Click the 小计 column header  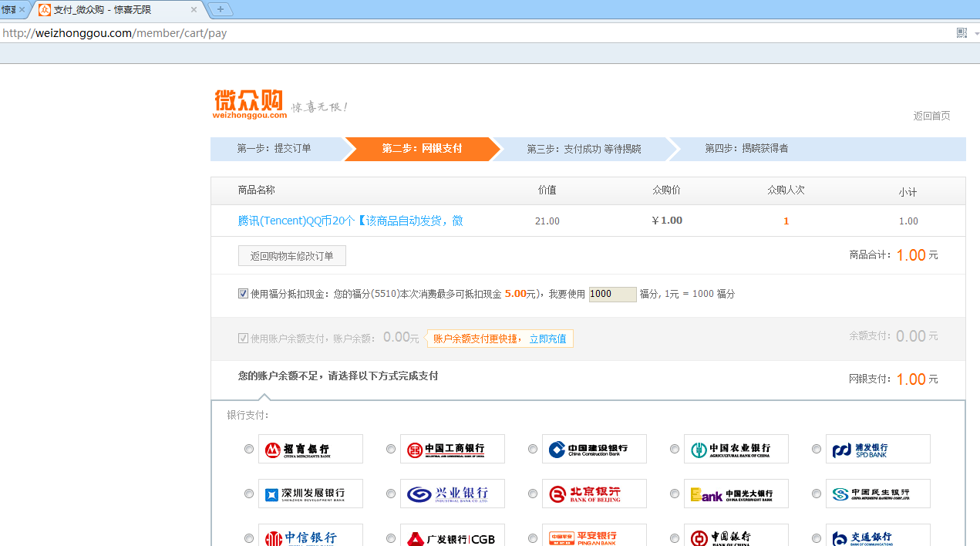pyautogui.click(x=908, y=192)
